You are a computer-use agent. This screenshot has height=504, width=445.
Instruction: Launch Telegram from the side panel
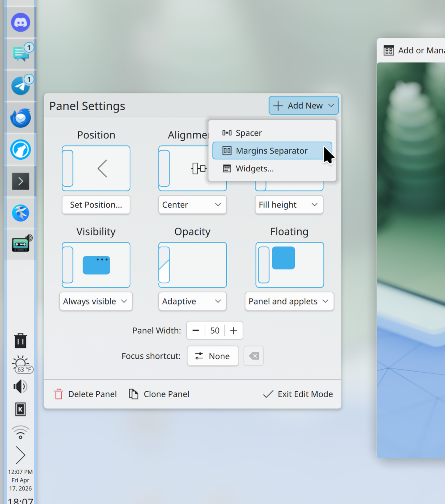20,86
